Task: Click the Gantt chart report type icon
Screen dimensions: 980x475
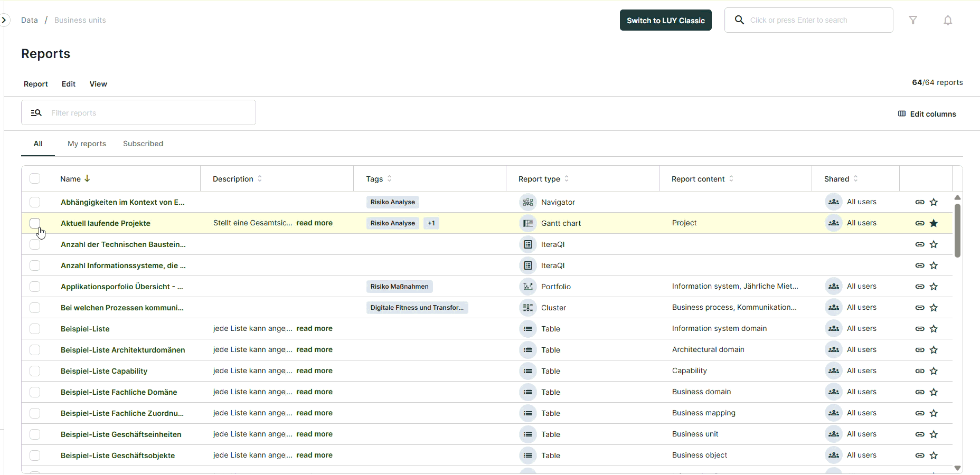Action: tap(527, 223)
